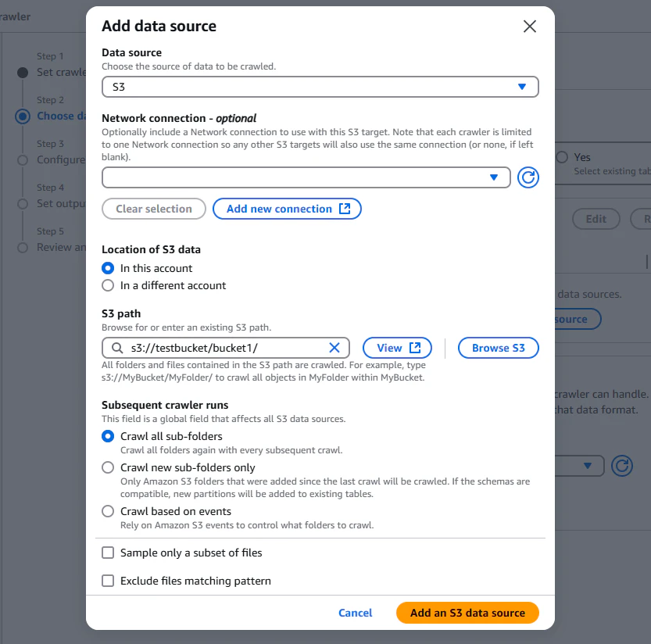This screenshot has height=644, width=651.
Task: Click 'Add an S3 data source' button
Action: click(467, 613)
